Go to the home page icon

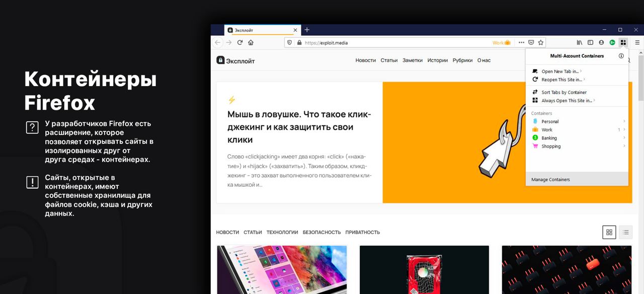[x=251, y=43]
